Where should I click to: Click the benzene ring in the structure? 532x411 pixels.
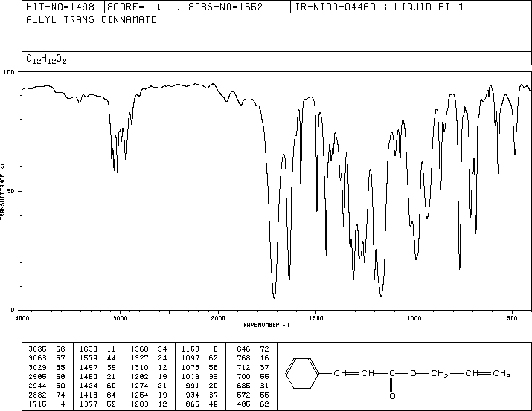click(x=302, y=373)
